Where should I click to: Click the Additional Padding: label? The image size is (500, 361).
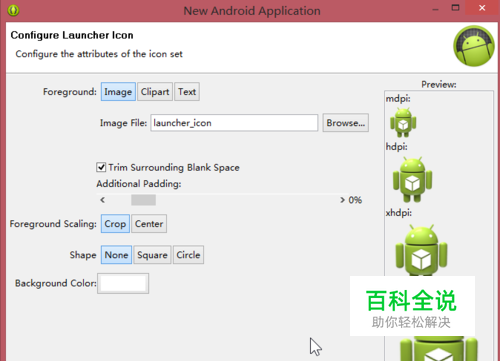139,184
